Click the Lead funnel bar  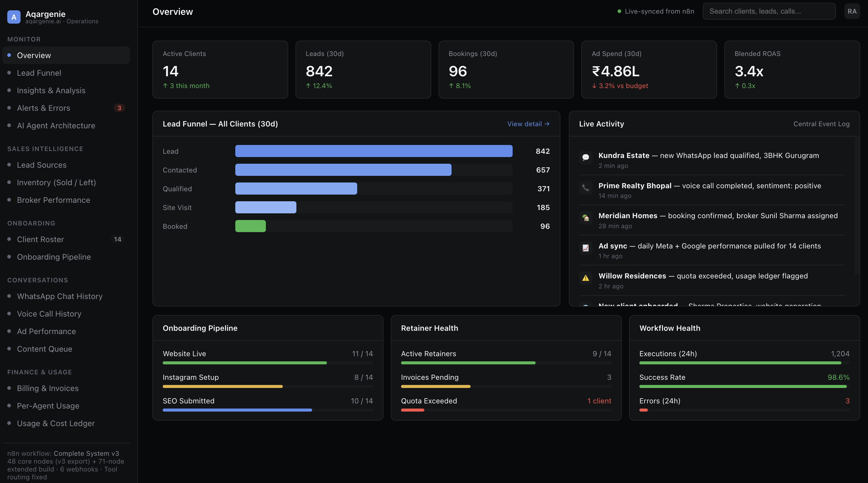(374, 151)
